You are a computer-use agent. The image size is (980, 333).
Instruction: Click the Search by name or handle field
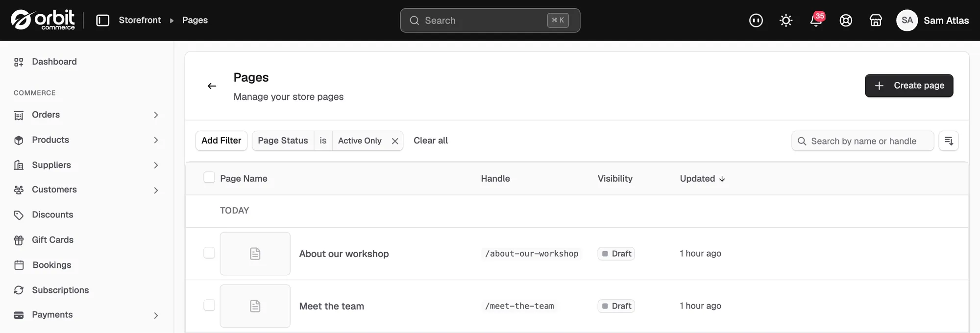tap(862, 141)
